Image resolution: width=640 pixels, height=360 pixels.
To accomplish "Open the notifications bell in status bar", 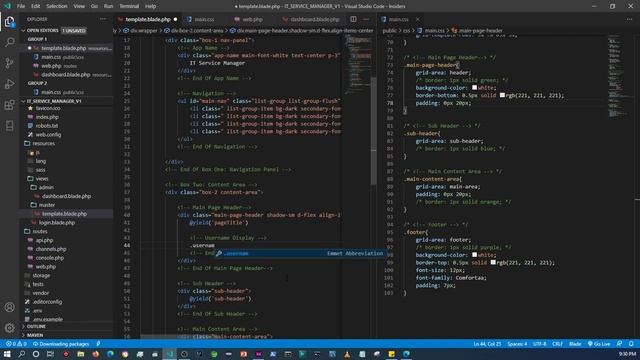I will 631,344.
